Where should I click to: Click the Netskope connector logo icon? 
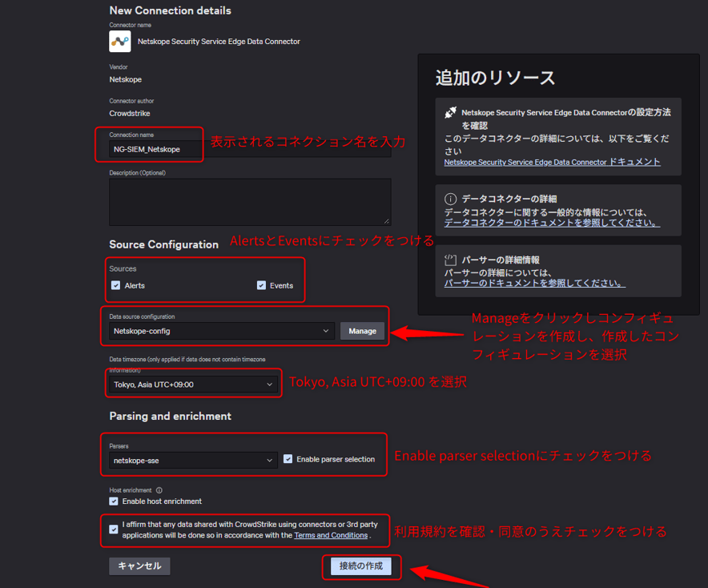point(119,41)
